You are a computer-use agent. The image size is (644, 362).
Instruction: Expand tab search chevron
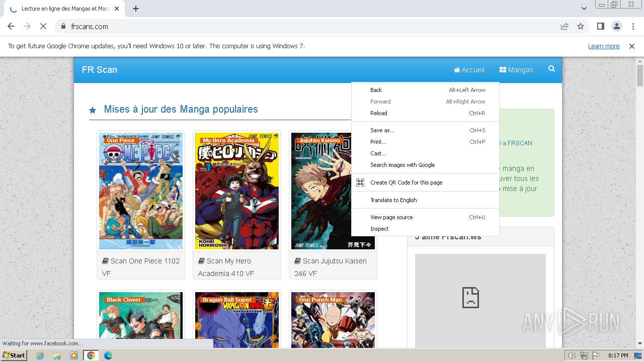point(584,9)
